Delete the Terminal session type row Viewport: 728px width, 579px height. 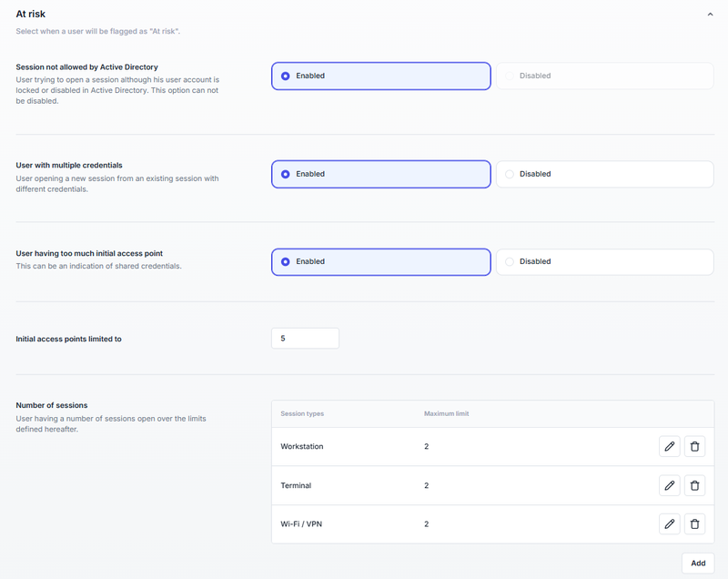694,486
